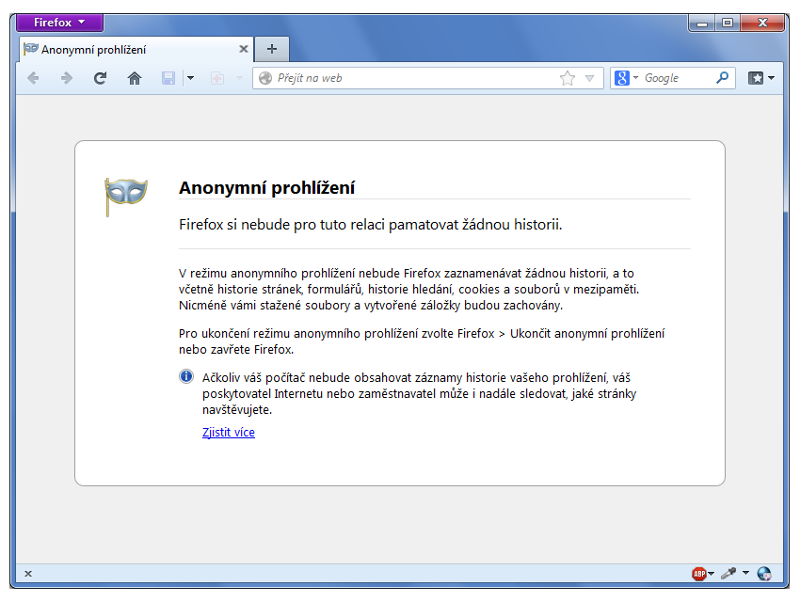Click the Back navigation arrow
800x602 pixels.
pos(33,78)
